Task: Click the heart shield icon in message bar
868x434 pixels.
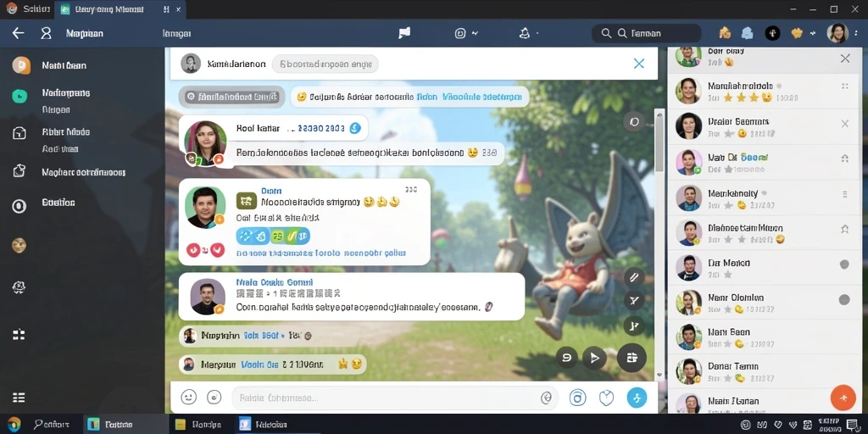Action: (607, 398)
